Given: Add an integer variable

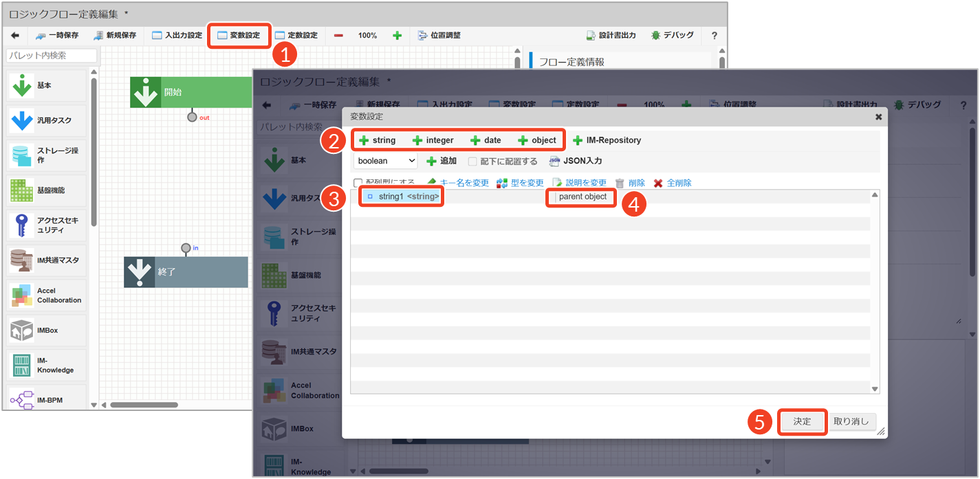Looking at the screenshot, I should tap(433, 140).
